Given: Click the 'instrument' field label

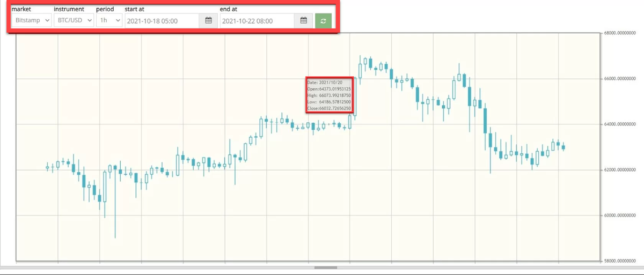Looking at the screenshot, I should (69, 9).
